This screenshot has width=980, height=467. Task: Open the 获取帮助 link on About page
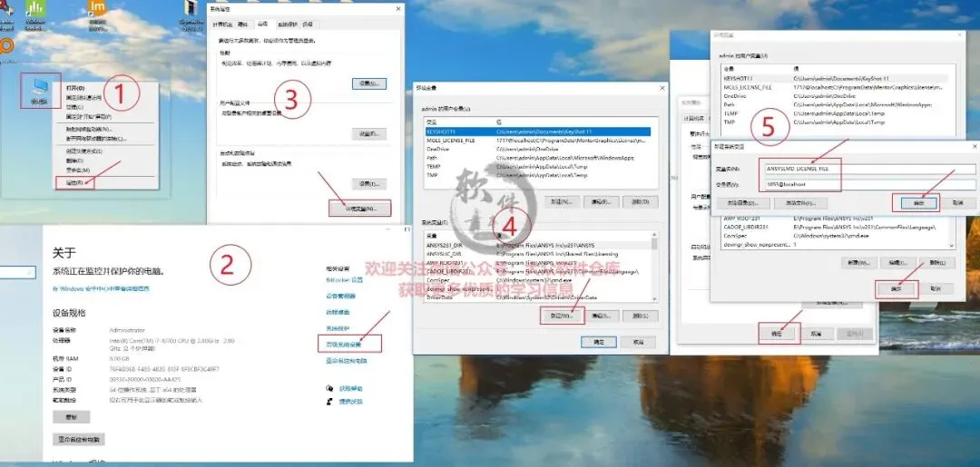tap(350, 388)
